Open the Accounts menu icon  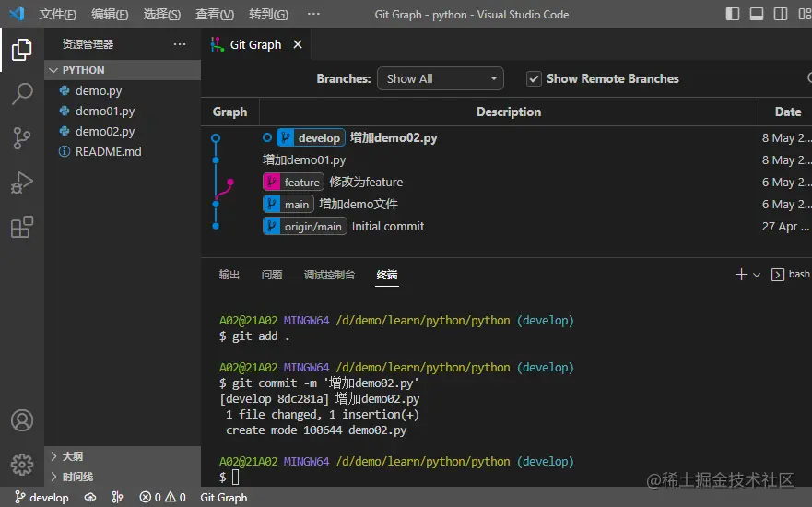click(x=22, y=420)
